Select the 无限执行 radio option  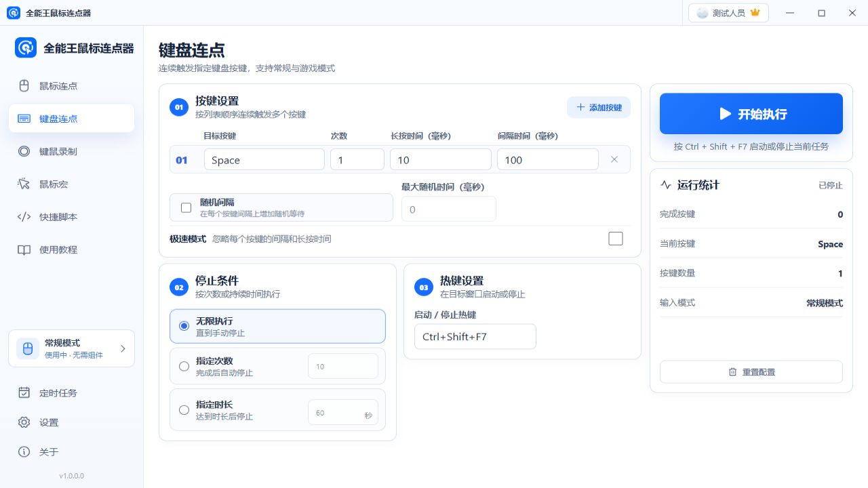(184, 326)
